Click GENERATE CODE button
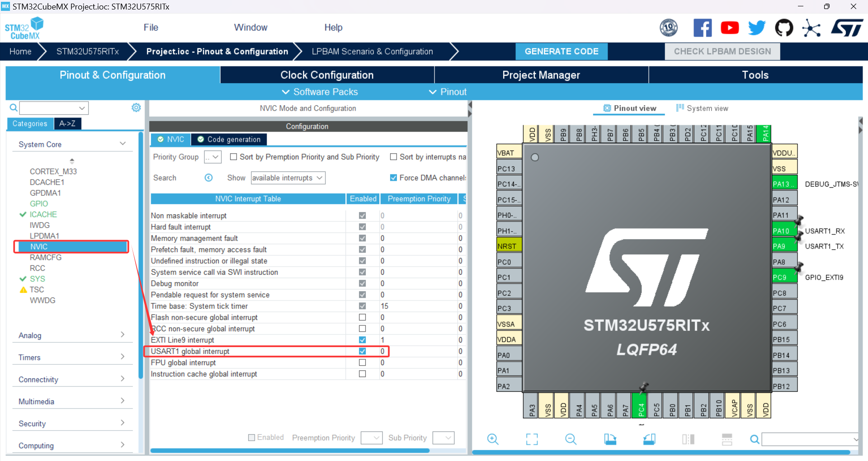 point(561,52)
